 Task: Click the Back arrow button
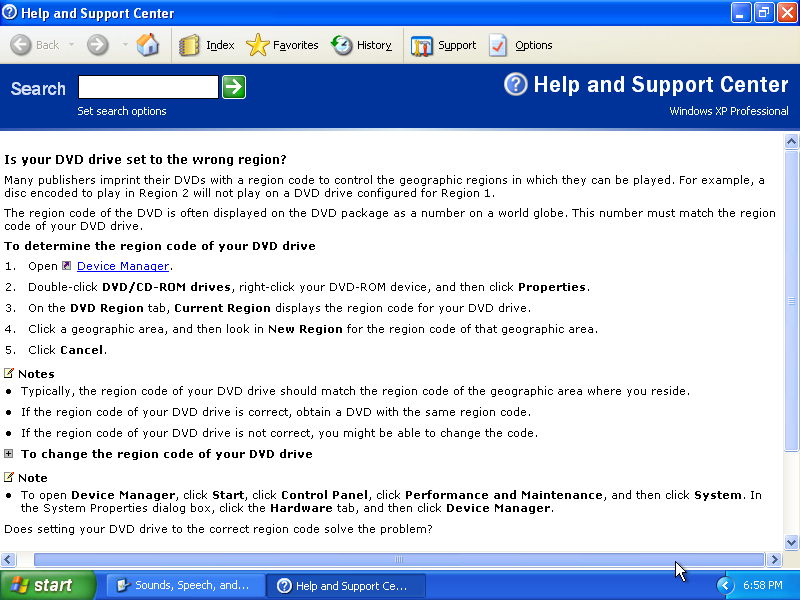(22, 45)
